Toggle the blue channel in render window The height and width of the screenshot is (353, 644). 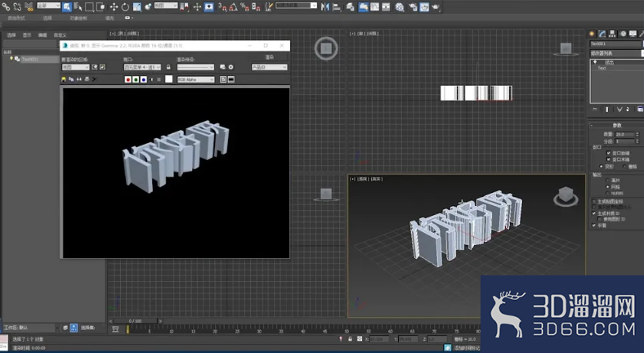[143, 79]
